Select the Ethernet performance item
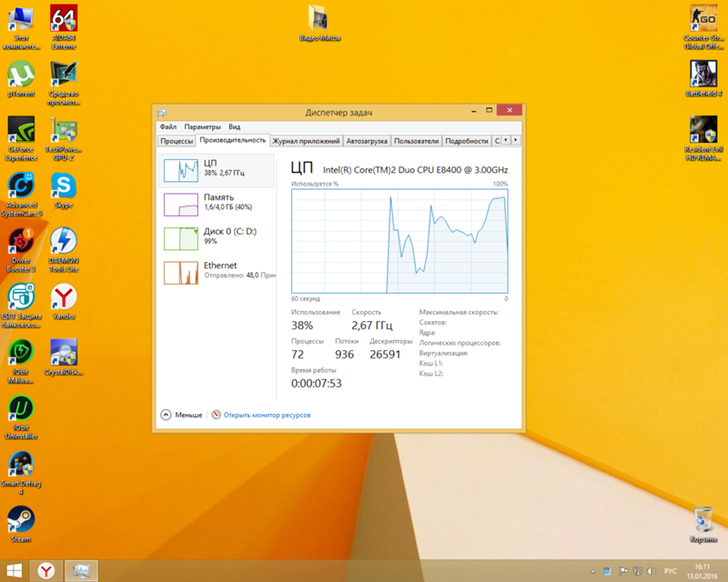The height and width of the screenshot is (582, 728). 217,273
